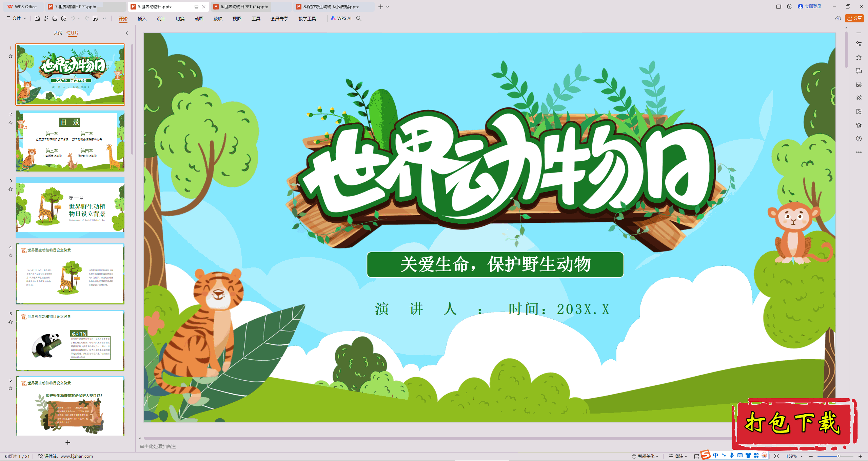Click the plus button to open new tab
This screenshot has height=461, width=868.
click(381, 7)
